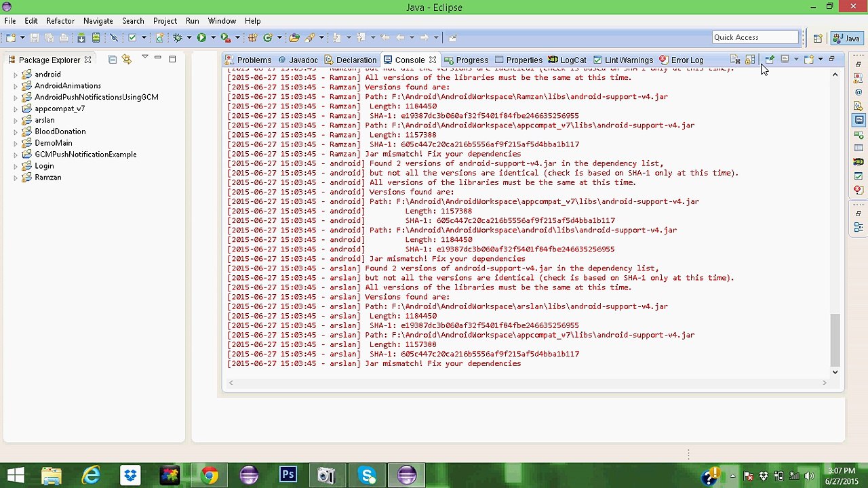Click the Open Console icon
This screenshot has width=868, height=488.
pos(809,60)
